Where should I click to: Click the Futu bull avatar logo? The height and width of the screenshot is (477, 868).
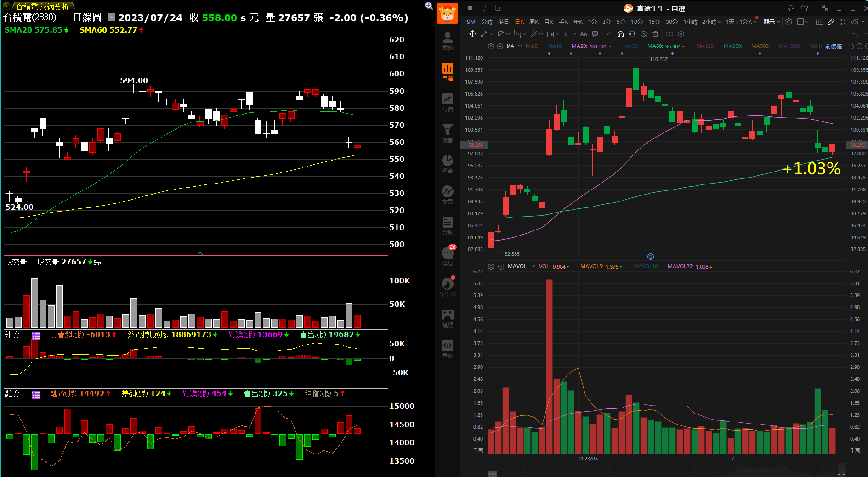tap(447, 13)
